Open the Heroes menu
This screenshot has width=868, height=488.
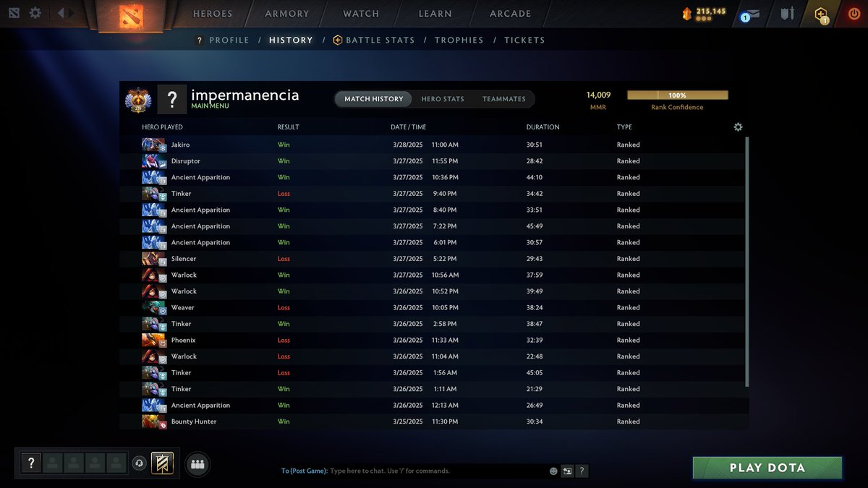213,14
